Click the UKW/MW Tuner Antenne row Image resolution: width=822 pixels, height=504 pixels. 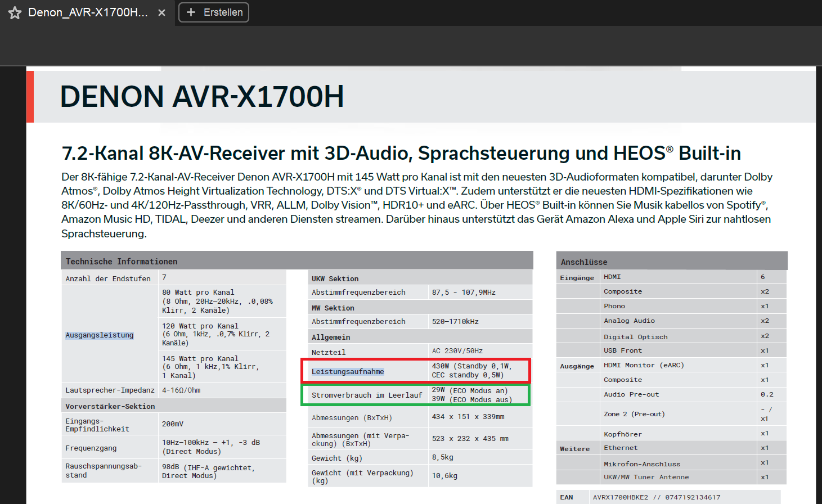(x=693, y=477)
